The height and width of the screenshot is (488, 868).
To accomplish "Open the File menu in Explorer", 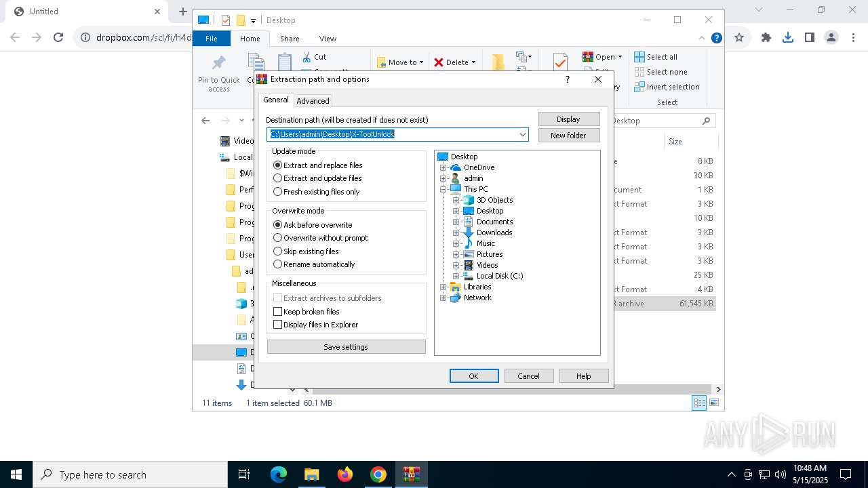I will 212,39.
